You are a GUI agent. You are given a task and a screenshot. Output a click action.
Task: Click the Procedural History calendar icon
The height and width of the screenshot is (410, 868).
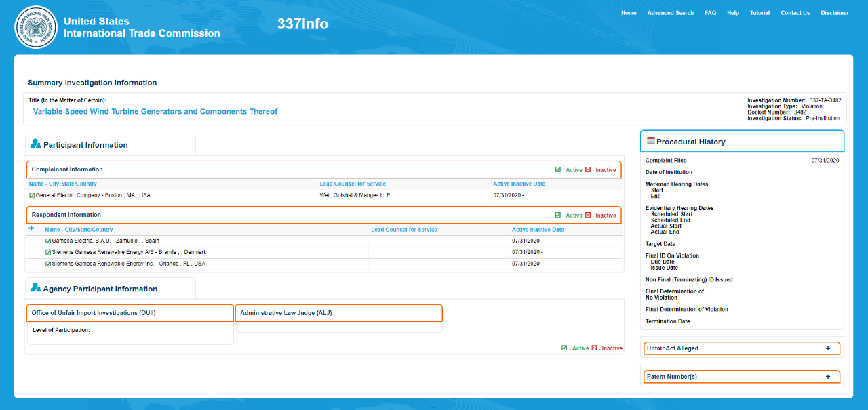(x=651, y=141)
